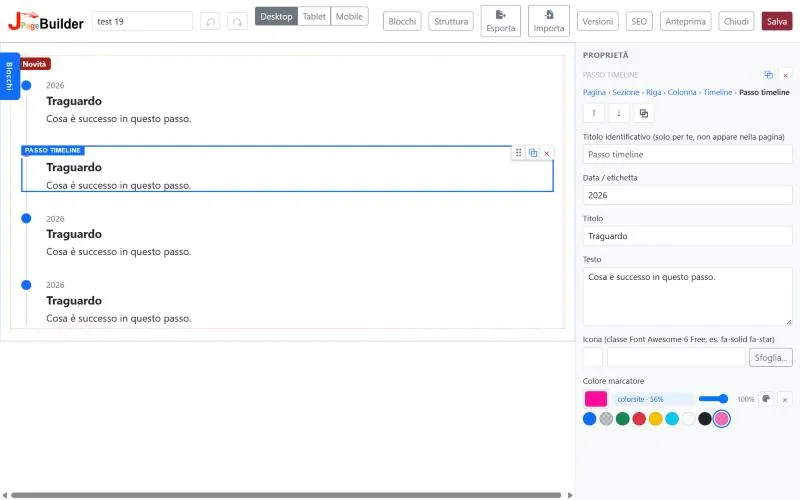Go to Pagina in breadcrumb
The height and width of the screenshot is (500, 800).
pos(594,92)
